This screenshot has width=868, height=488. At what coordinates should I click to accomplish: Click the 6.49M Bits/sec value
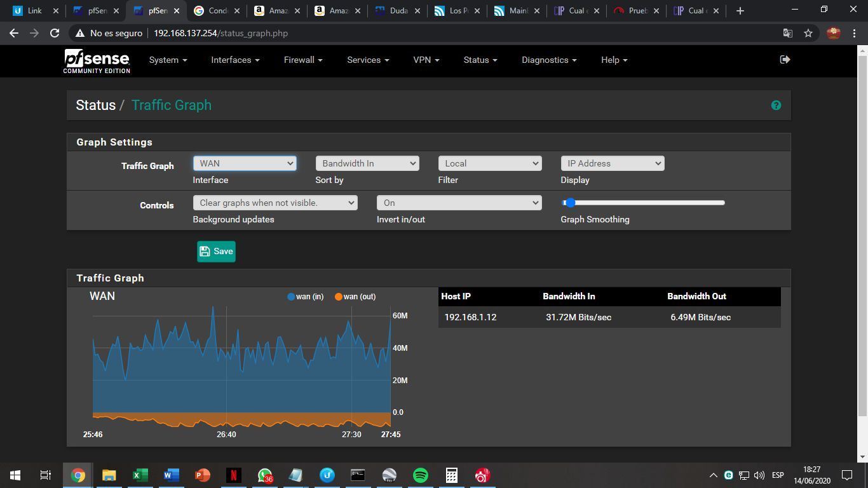tap(700, 317)
